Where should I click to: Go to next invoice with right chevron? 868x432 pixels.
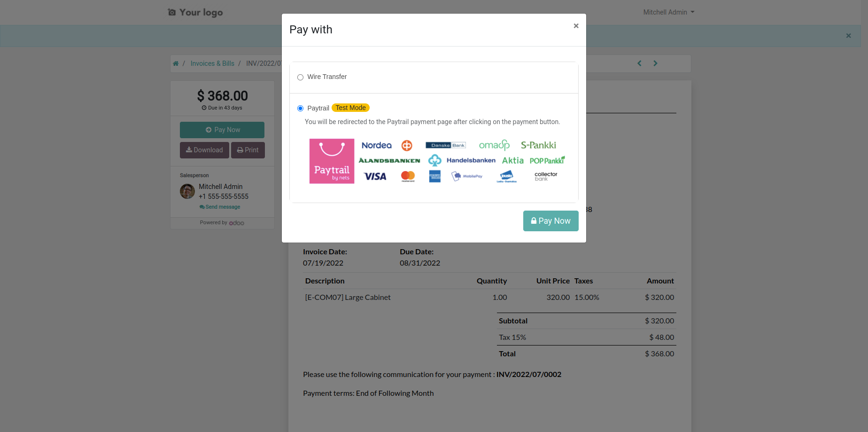[x=655, y=63]
